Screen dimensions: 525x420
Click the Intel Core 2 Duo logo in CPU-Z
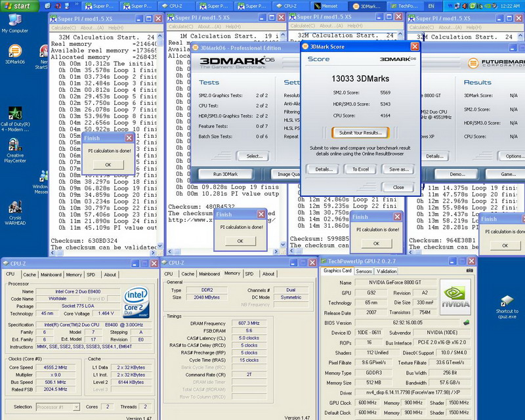(136, 302)
